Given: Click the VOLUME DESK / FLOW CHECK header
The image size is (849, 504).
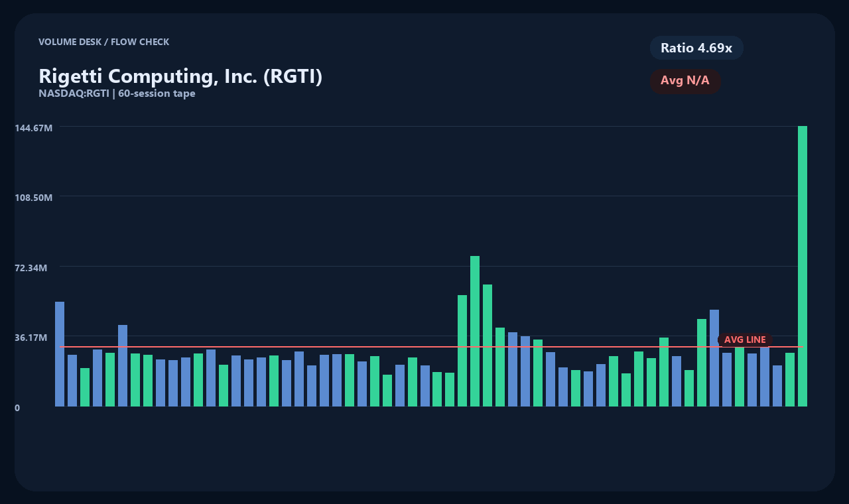Looking at the screenshot, I should coord(104,42).
